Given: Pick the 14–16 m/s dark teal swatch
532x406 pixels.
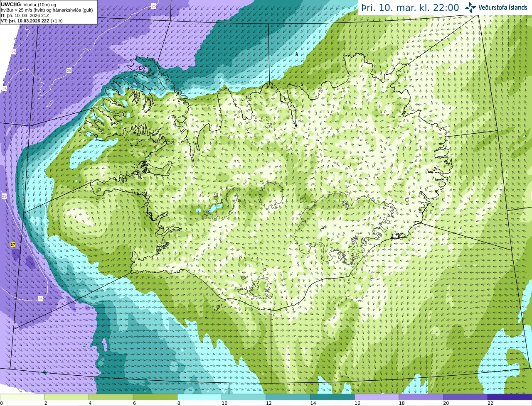Looking at the screenshot, I should point(332,397).
